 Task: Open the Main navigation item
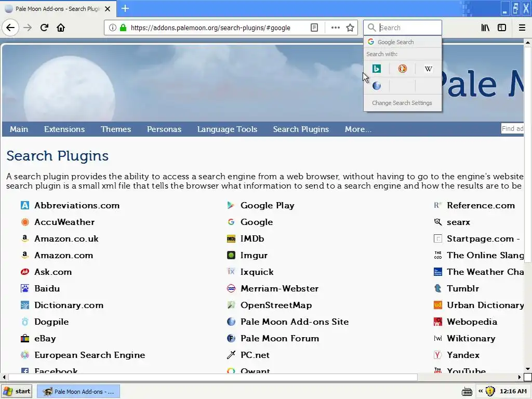(19, 129)
